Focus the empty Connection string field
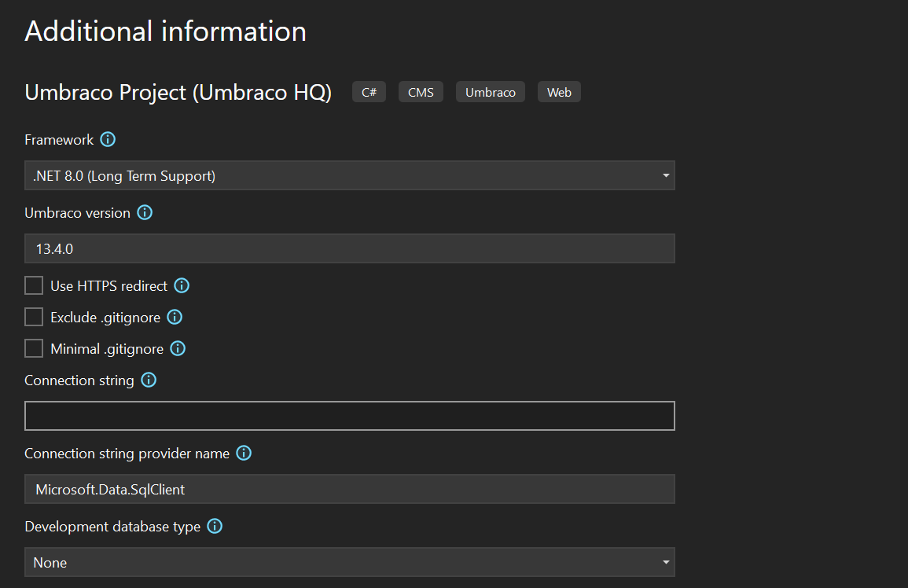 tap(349, 416)
